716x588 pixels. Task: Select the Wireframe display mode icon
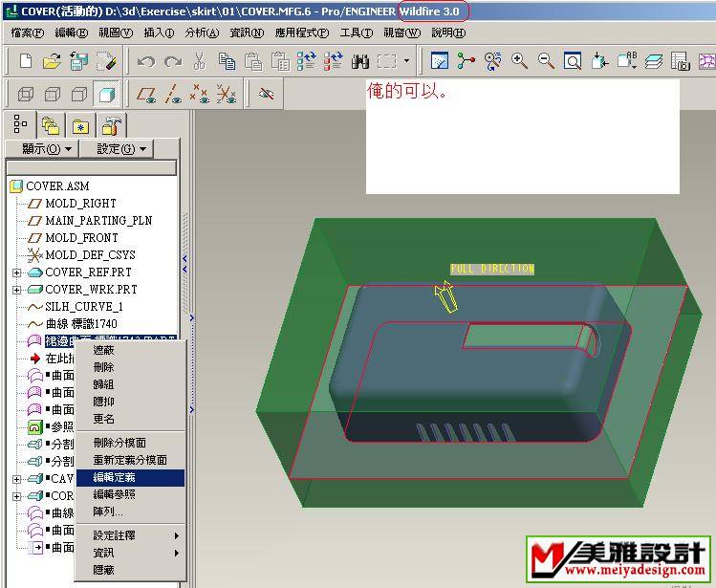point(26,94)
